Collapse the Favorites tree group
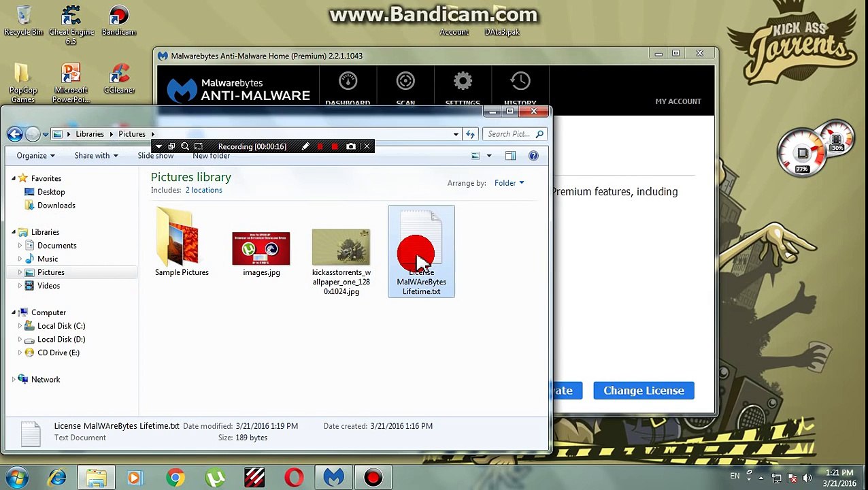This screenshot has width=868, height=490. pyautogui.click(x=13, y=178)
